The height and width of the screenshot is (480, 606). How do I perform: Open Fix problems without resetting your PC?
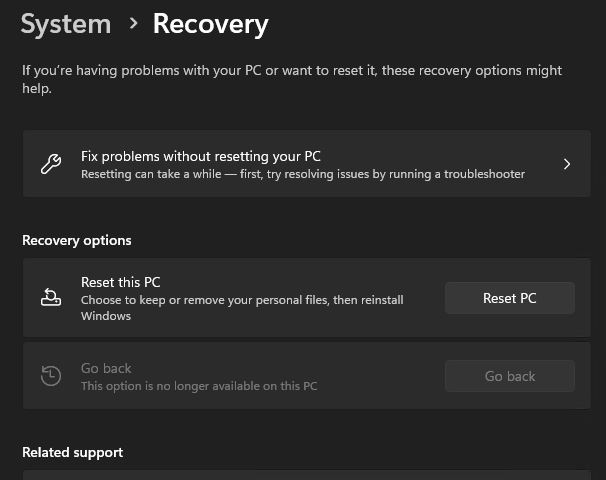coord(306,164)
